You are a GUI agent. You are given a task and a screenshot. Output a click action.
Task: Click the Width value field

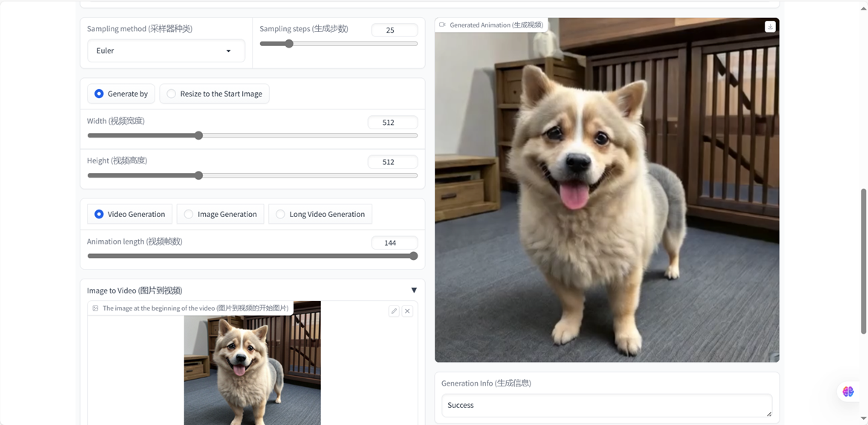(392, 123)
